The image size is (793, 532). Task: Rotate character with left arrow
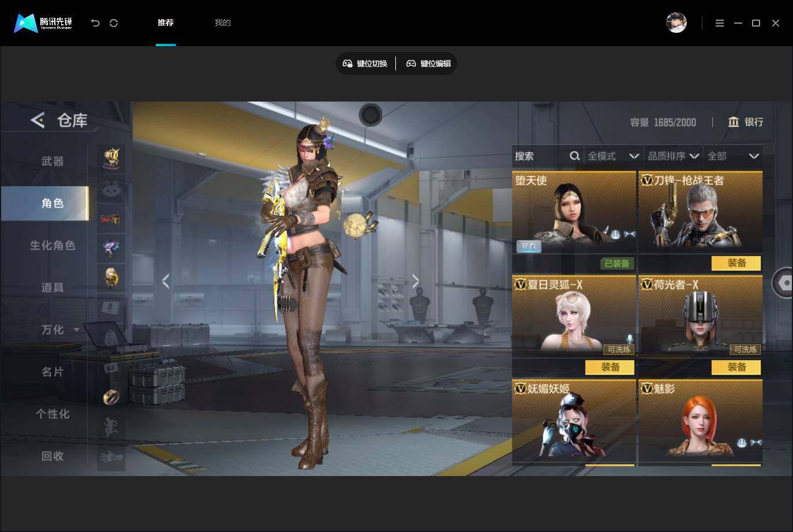click(x=166, y=281)
